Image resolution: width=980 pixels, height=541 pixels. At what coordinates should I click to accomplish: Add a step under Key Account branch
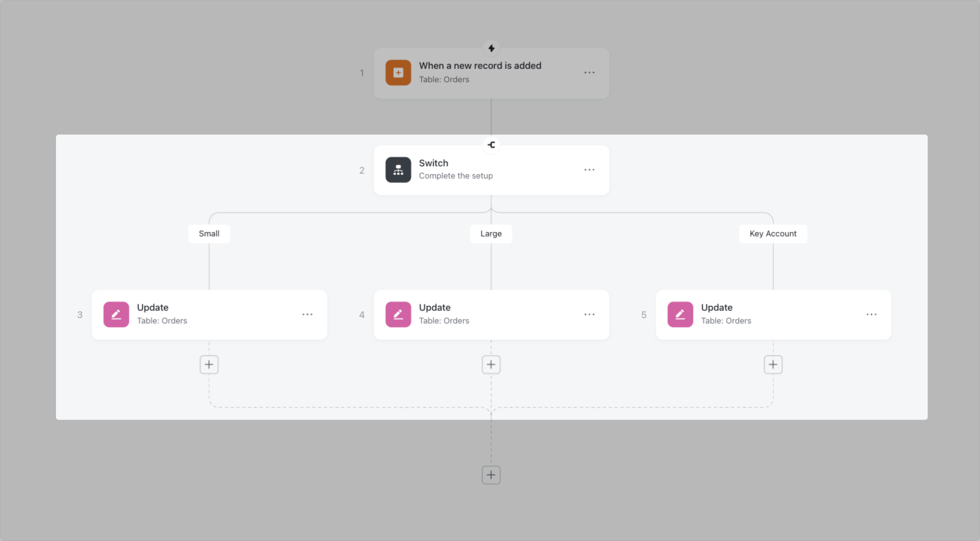click(773, 364)
